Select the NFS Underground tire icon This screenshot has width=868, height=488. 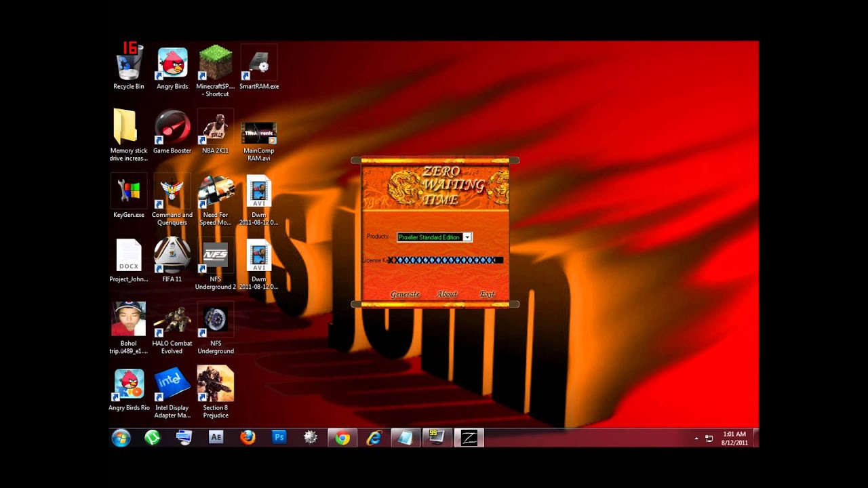pyautogui.click(x=215, y=327)
